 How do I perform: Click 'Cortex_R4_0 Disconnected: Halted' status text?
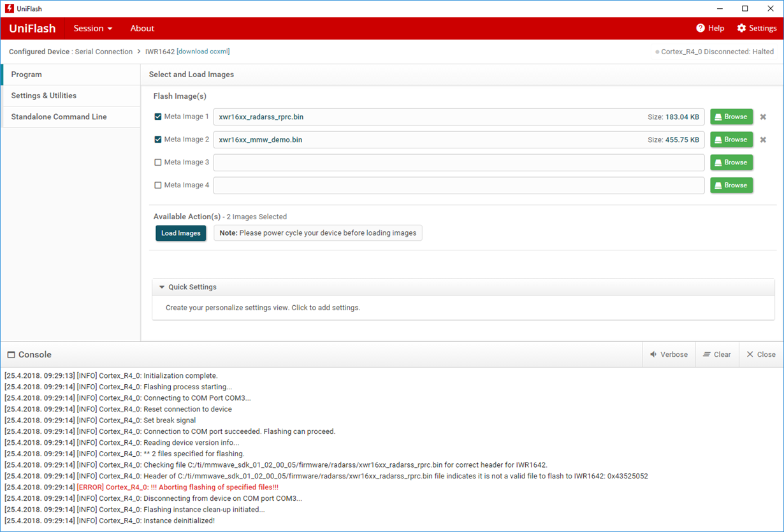point(717,52)
